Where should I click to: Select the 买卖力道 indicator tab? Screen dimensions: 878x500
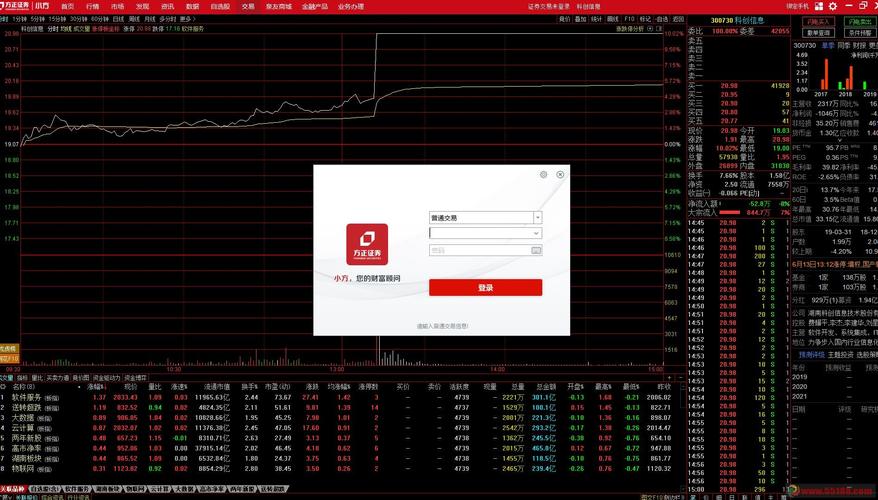(58, 378)
